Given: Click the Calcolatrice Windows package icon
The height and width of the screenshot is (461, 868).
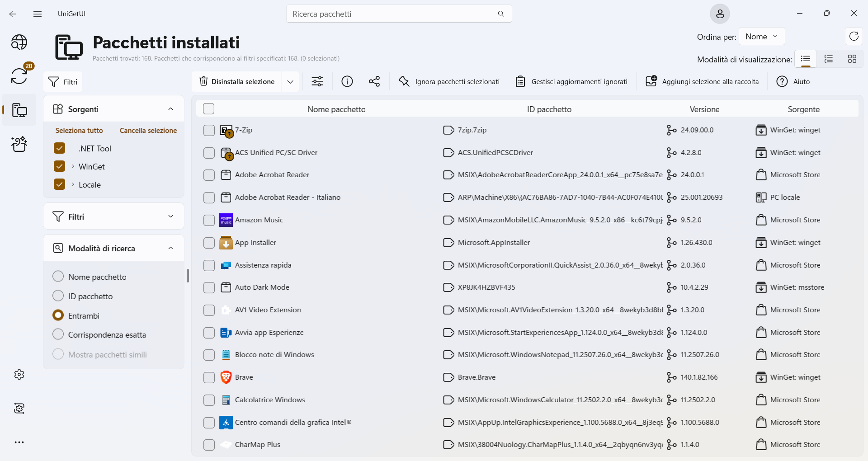Looking at the screenshot, I should pos(226,400).
